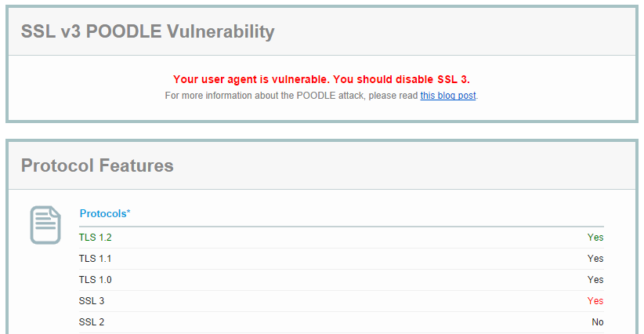Open the 'this blog post' link
The width and height of the screenshot is (644, 334).
[x=447, y=96]
